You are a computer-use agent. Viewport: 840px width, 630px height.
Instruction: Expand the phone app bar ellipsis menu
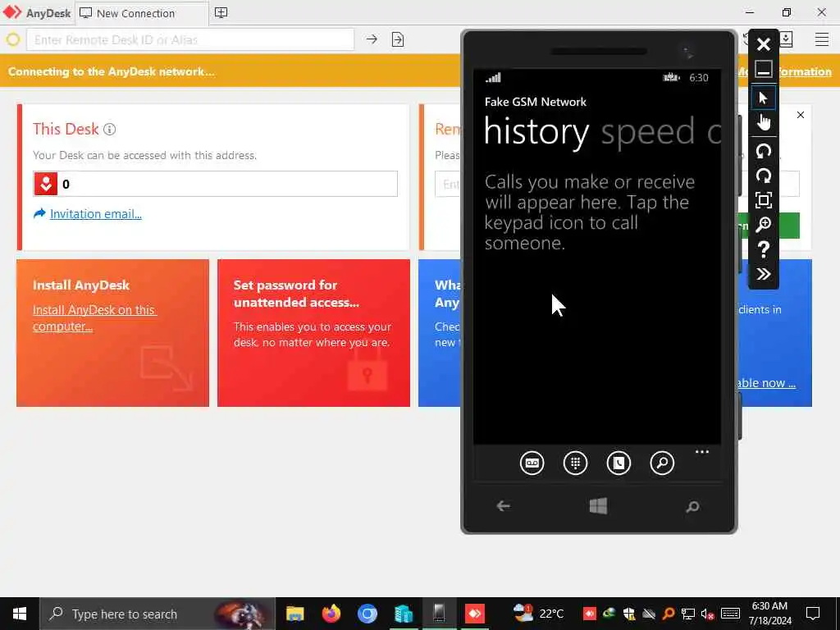tap(702, 452)
